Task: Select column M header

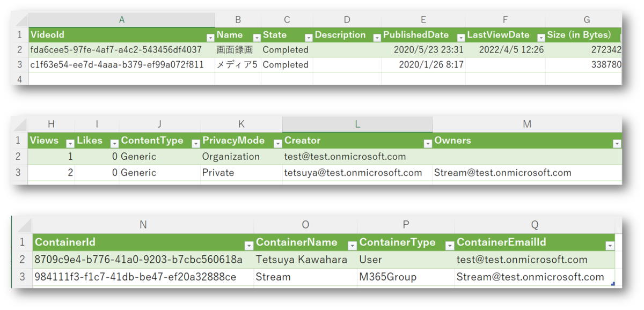Action: click(527, 124)
